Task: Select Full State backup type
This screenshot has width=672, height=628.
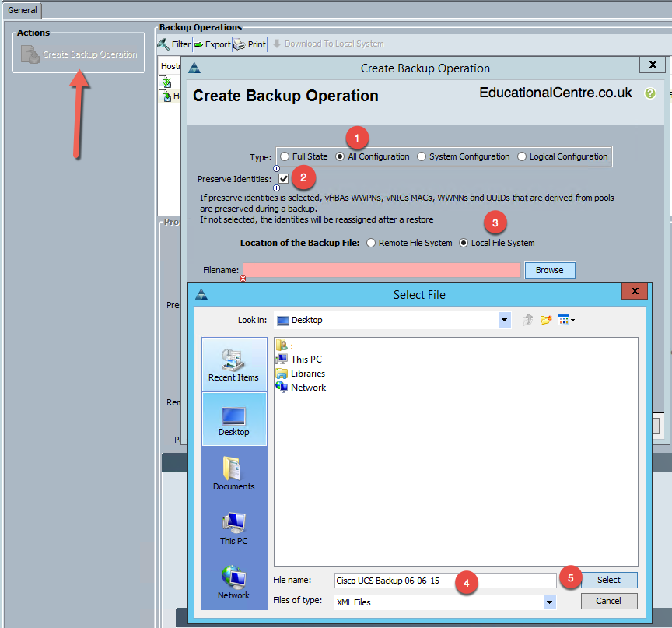Action: (285, 156)
